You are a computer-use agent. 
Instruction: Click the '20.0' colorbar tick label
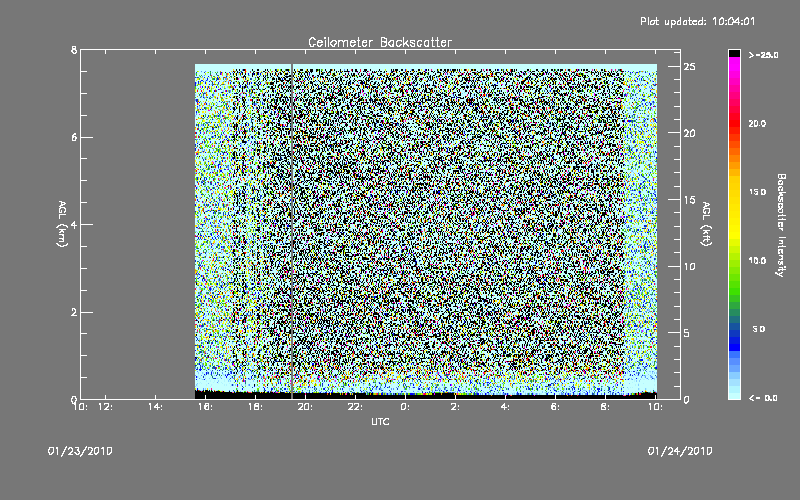(x=758, y=123)
